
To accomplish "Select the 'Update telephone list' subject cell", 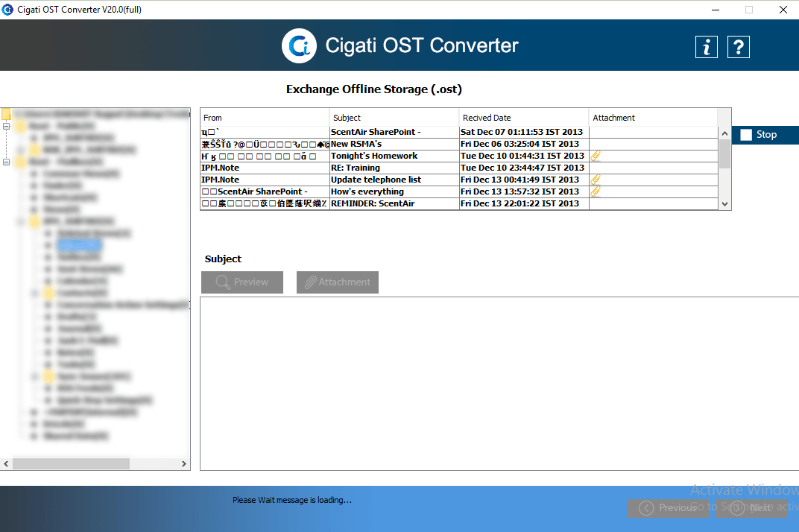I will pos(394,180).
